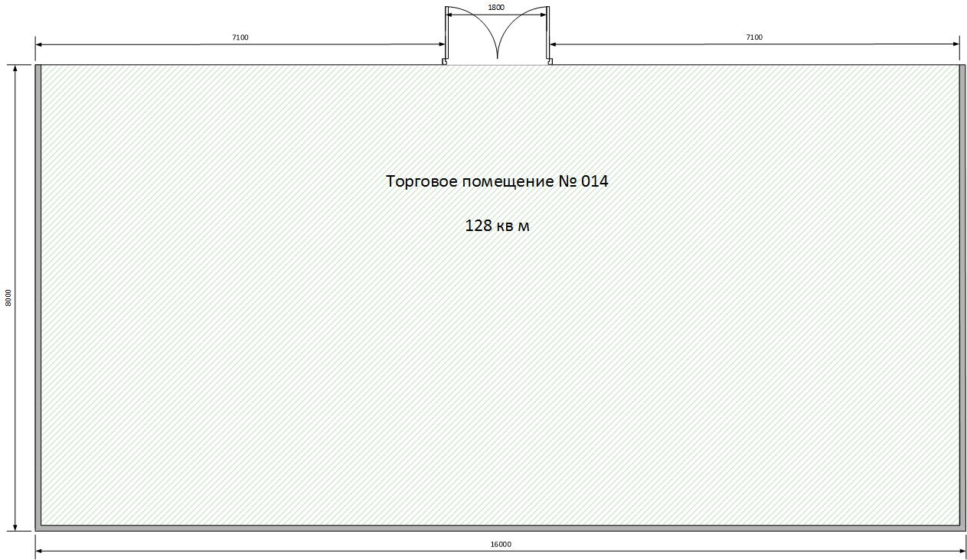
Task: Click the bottom arrowhead of the 8000 dimension
Action: coord(16,526)
